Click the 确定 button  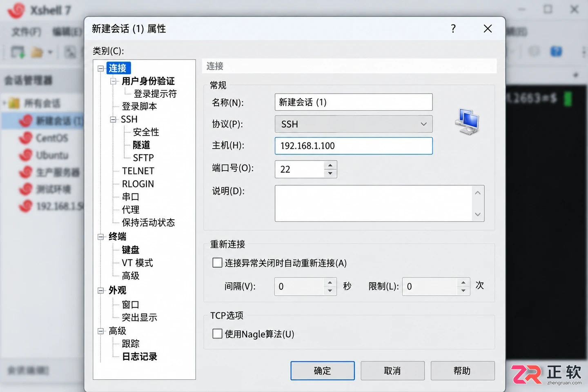tap(323, 371)
